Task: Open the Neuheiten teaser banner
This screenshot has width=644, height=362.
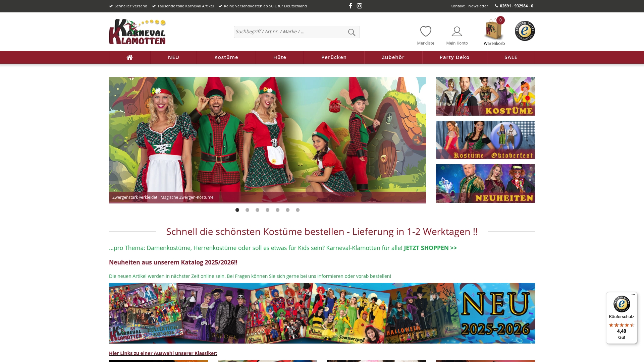Action: click(485, 184)
